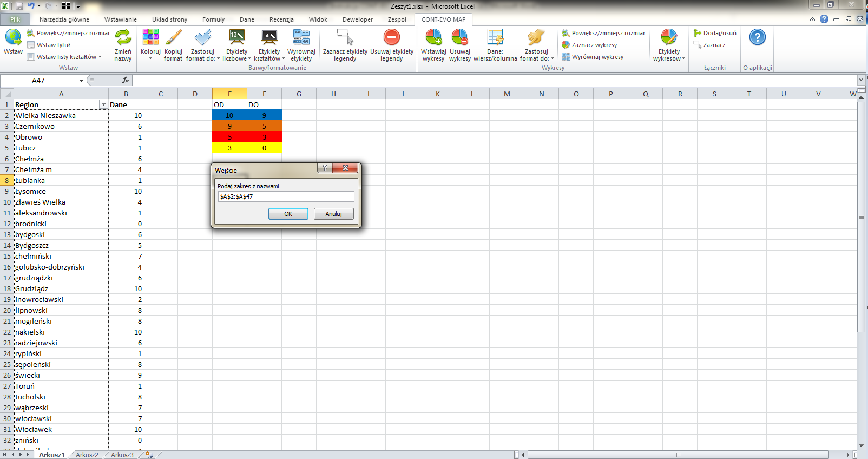Open the Plik tab

(15, 19)
